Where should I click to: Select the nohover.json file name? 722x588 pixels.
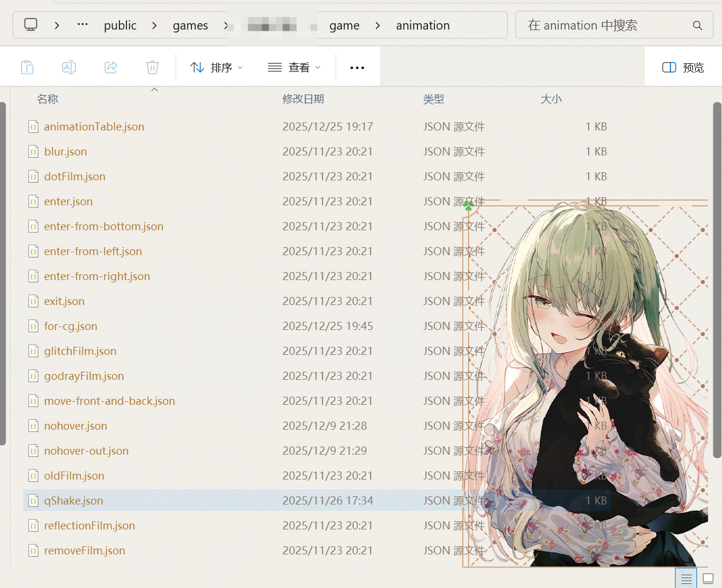pyautogui.click(x=75, y=426)
